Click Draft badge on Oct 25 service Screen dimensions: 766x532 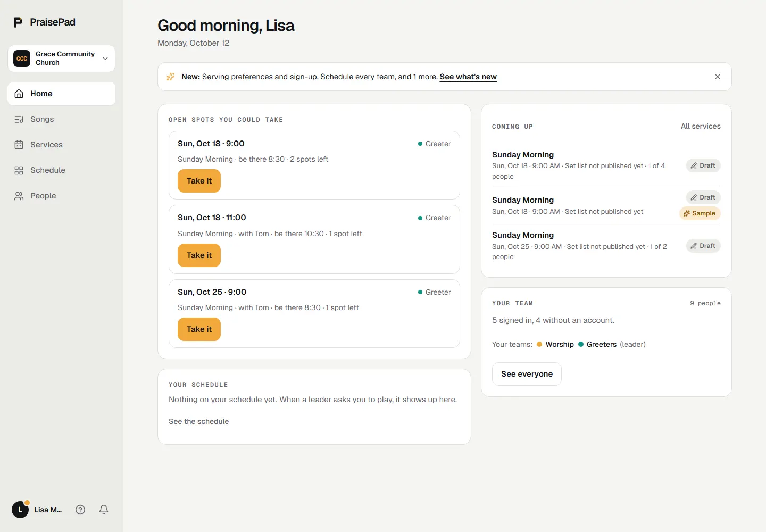coord(703,246)
